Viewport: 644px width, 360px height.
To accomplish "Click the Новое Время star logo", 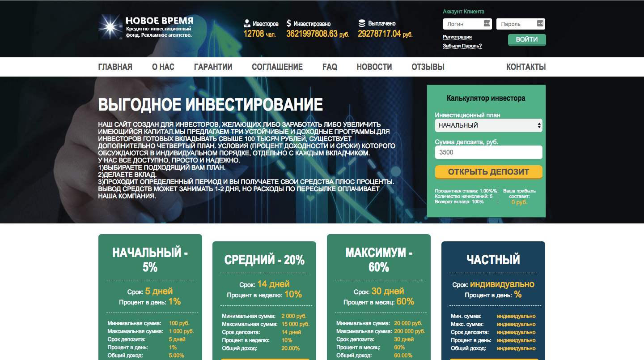I will (x=110, y=26).
